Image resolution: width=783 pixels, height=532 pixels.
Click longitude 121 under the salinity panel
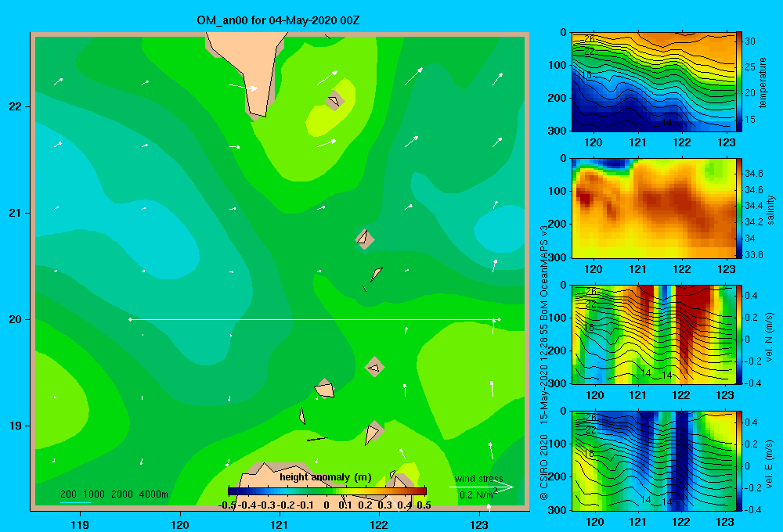(x=637, y=269)
